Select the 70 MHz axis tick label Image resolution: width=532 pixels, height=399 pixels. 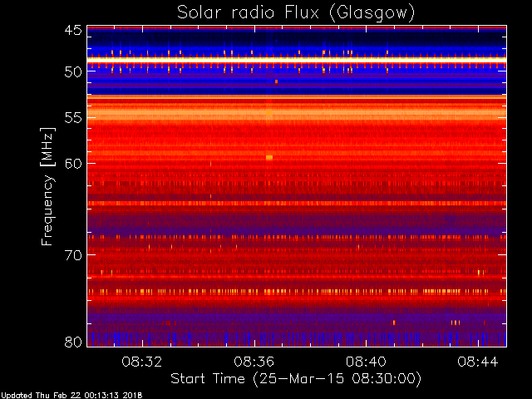tap(73, 255)
